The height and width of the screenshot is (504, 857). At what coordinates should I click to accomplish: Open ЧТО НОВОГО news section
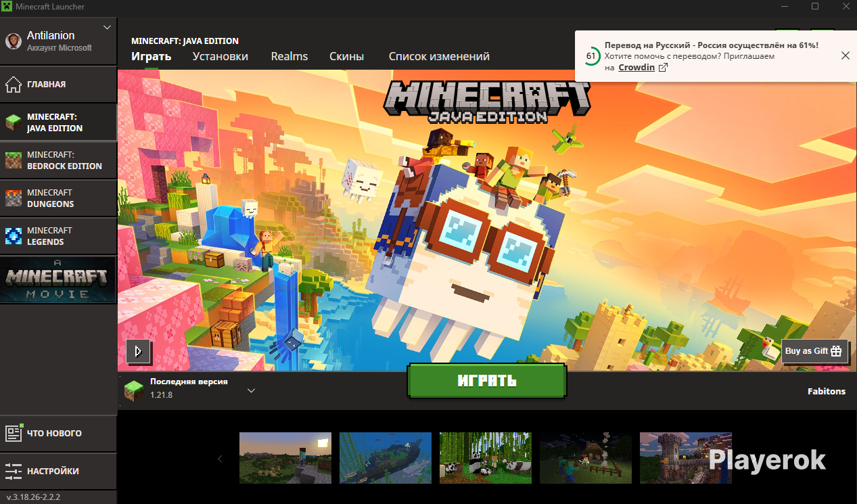pyautogui.click(x=58, y=434)
